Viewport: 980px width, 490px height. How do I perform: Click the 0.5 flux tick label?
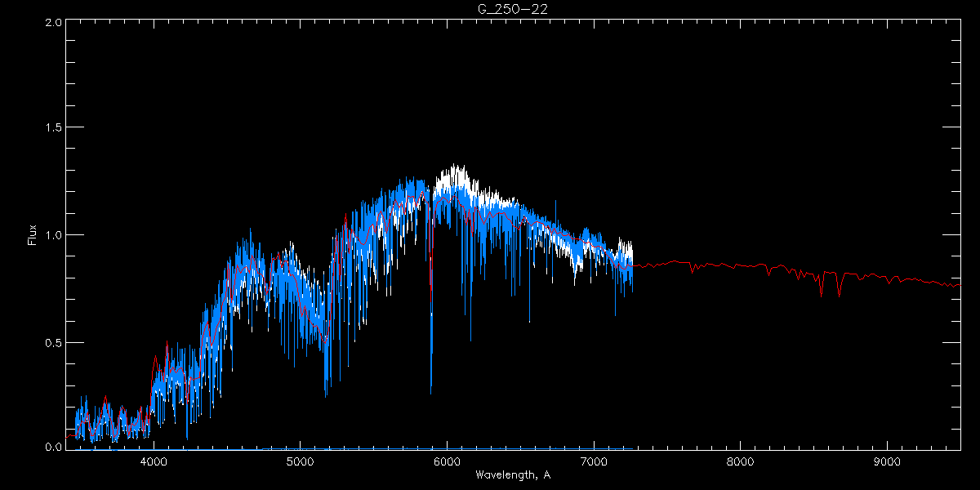click(x=52, y=342)
